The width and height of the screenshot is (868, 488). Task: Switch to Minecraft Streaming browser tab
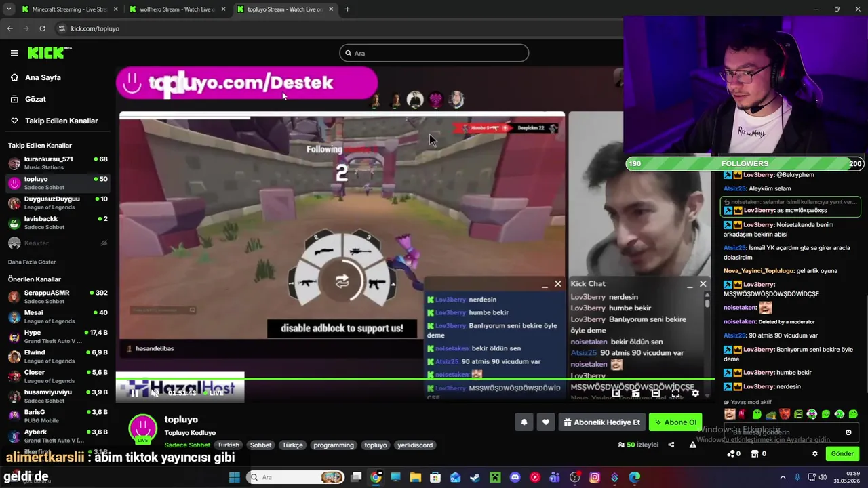(69, 9)
